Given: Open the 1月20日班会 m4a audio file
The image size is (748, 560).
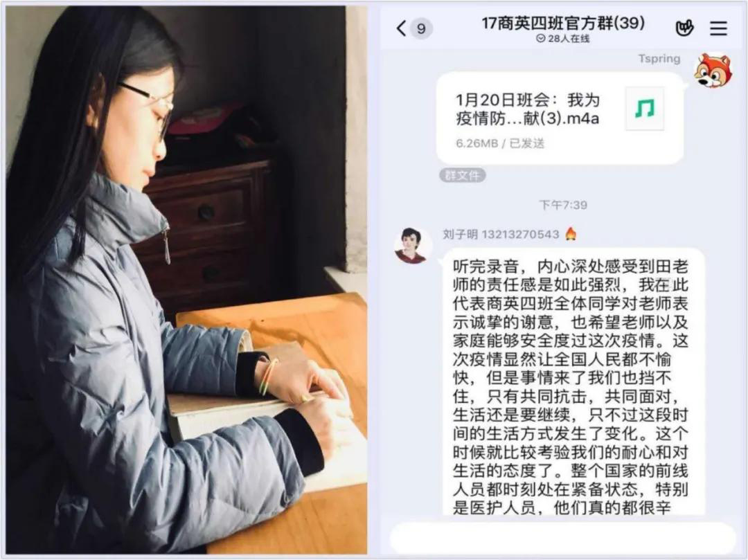Looking at the screenshot, I should point(560,118).
